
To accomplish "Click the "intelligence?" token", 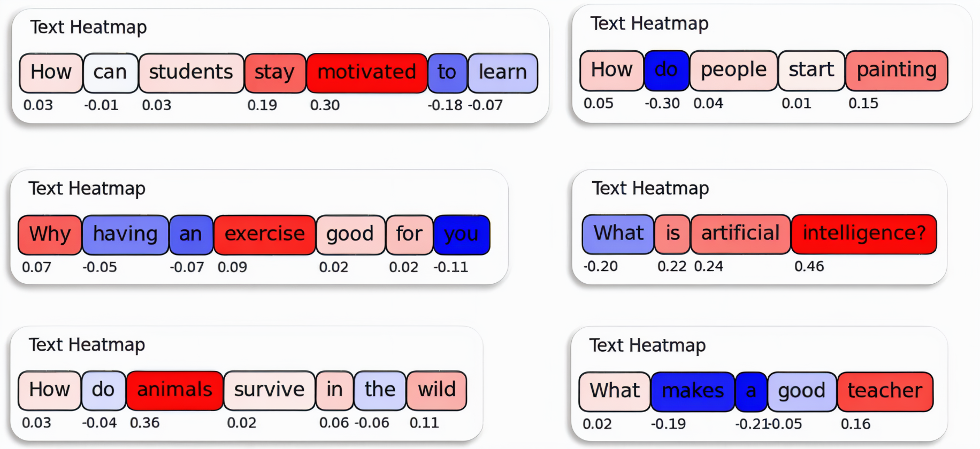I will 864,234.
